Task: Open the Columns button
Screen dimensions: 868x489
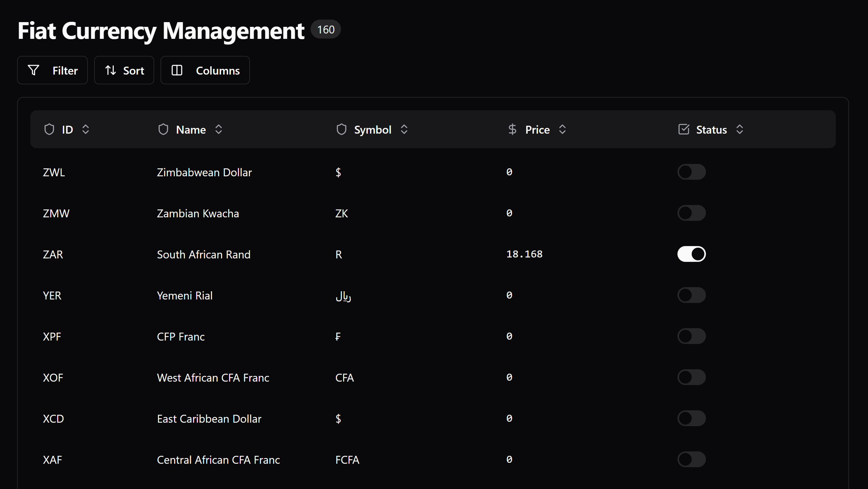Action: (x=205, y=70)
